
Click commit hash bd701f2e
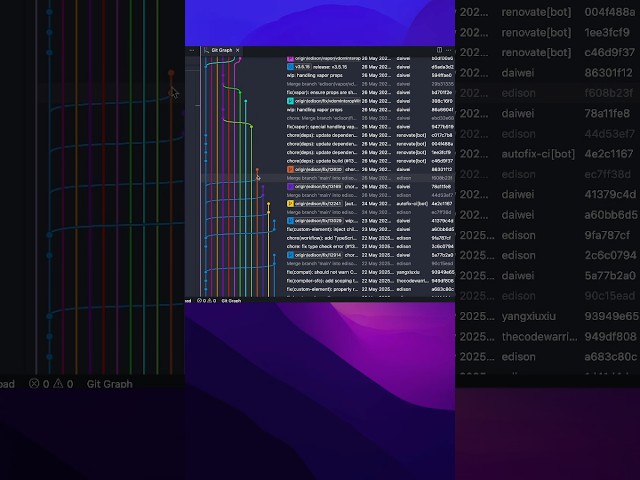pos(442,93)
